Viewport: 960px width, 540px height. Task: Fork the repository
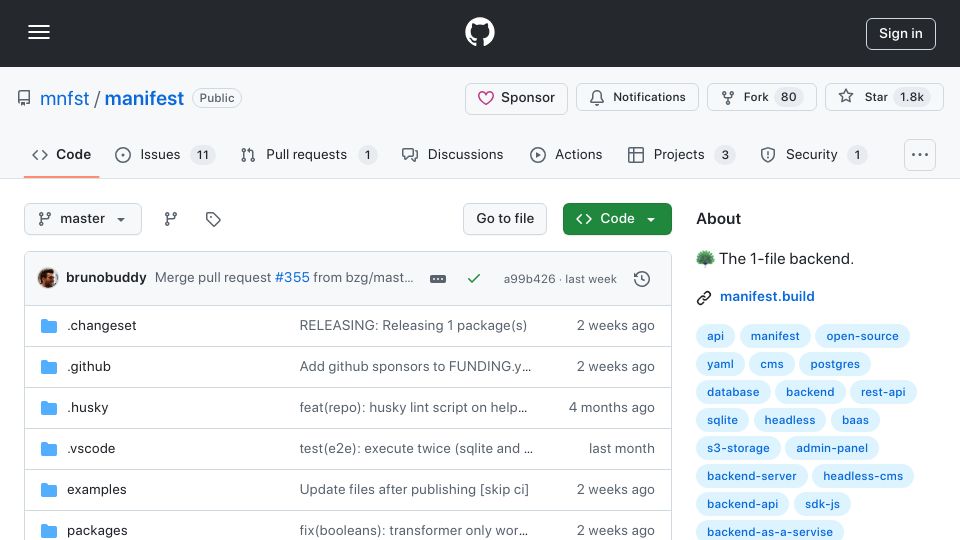point(762,97)
